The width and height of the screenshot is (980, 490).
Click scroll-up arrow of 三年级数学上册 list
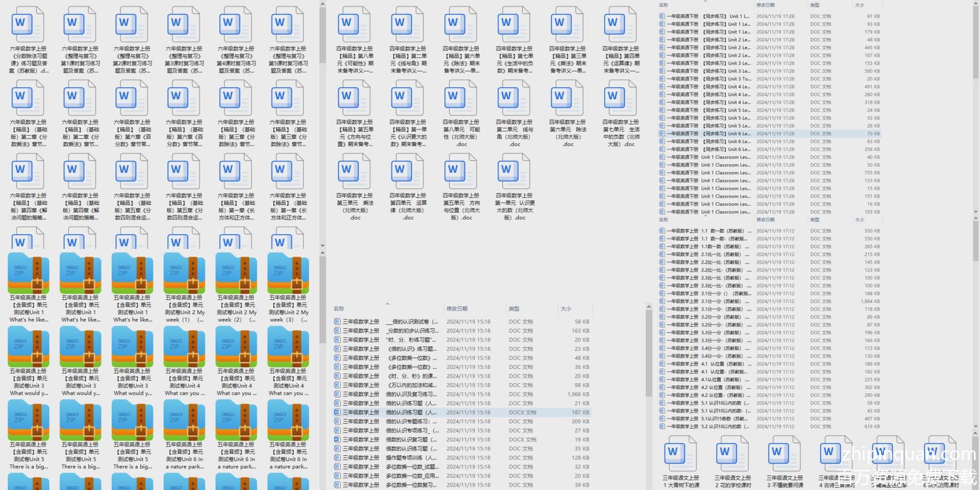tap(649, 307)
